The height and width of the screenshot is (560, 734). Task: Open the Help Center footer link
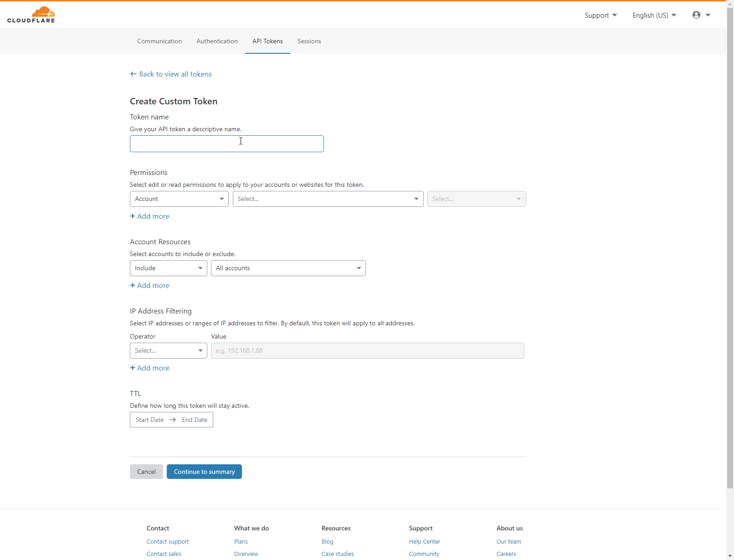(425, 541)
